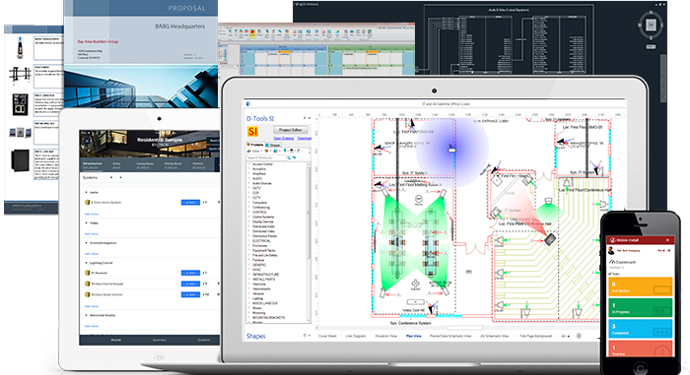This screenshot has height=375, width=690.
Task: Open the Title Page Background tab
Action: click(x=536, y=336)
